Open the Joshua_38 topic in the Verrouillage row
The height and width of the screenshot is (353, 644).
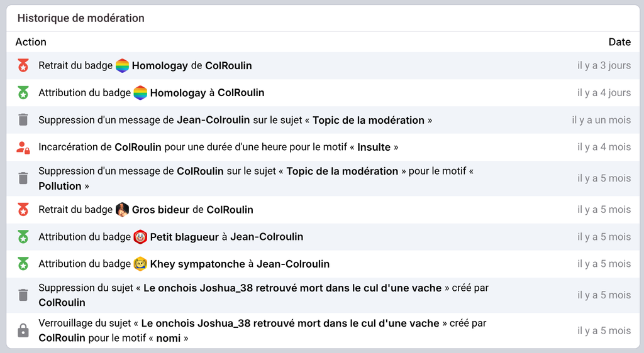[290, 323]
